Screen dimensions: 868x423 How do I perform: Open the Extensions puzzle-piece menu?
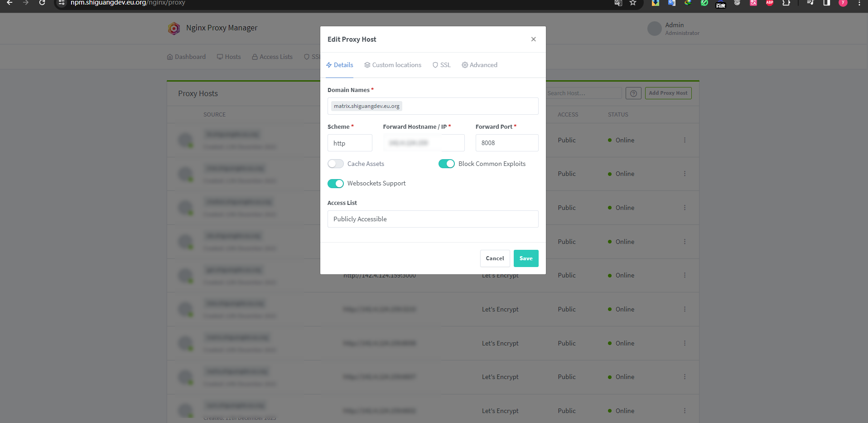pyautogui.click(x=786, y=3)
